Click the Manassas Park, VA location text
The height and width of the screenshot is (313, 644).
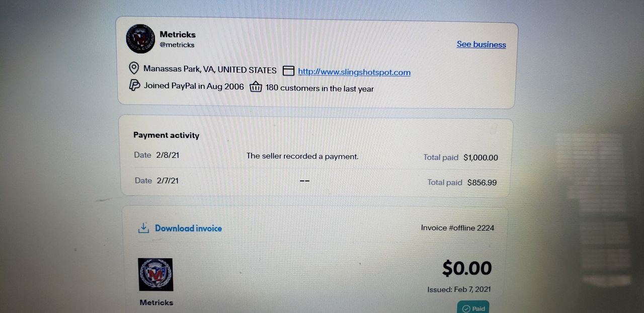(210, 69)
